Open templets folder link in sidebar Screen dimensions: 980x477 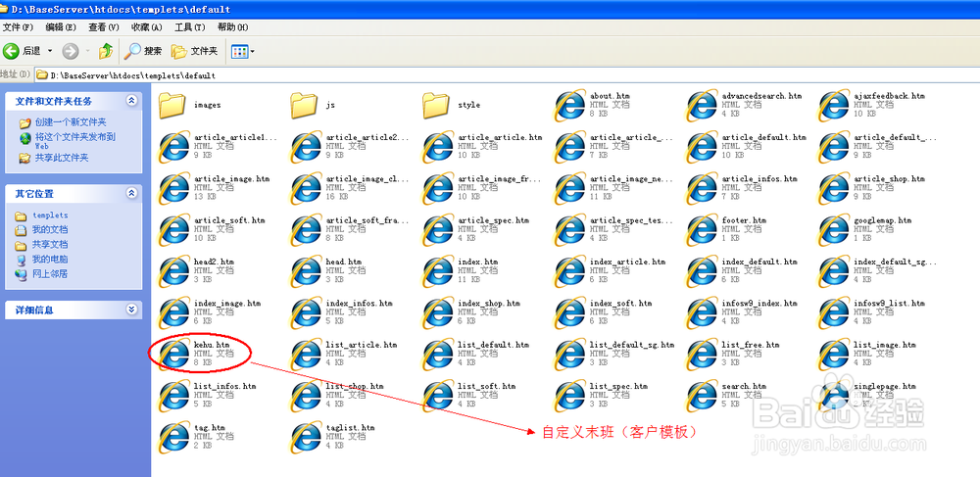tap(50, 215)
